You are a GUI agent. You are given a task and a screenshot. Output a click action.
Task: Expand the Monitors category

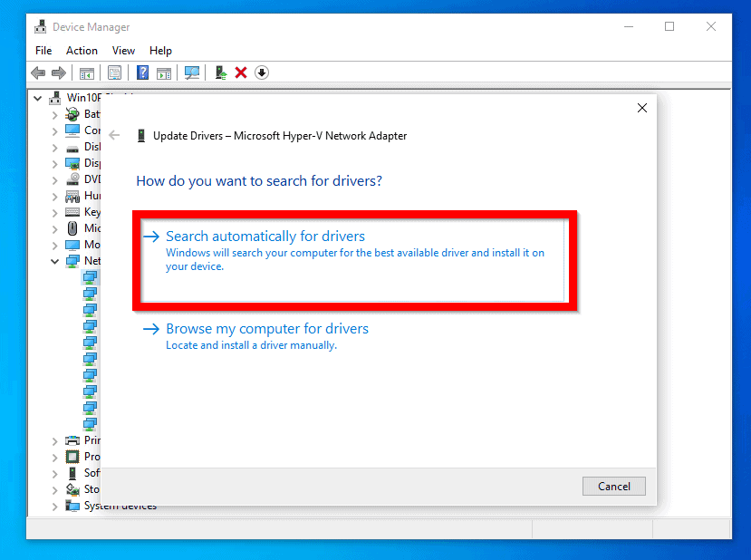point(54,246)
